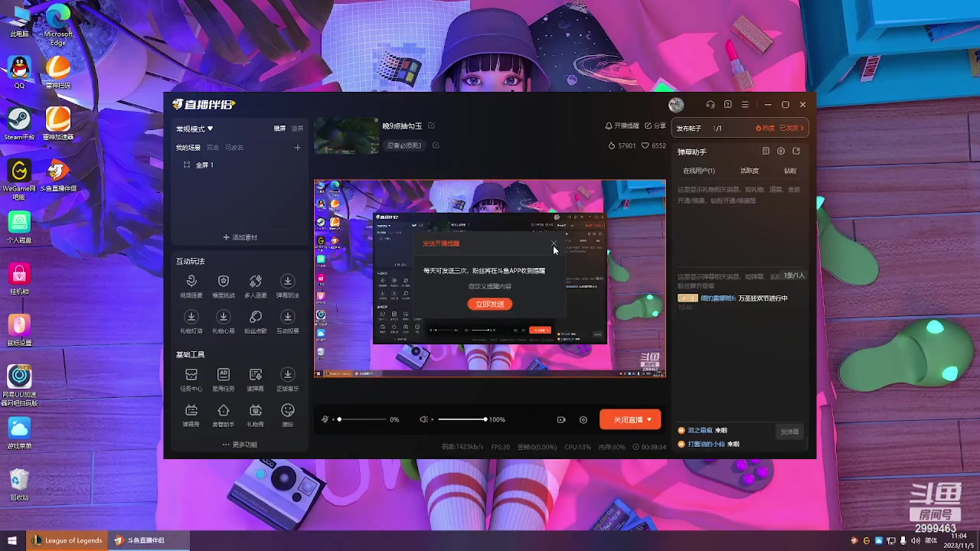Download the 弹幕玩法 plugin

288,285
